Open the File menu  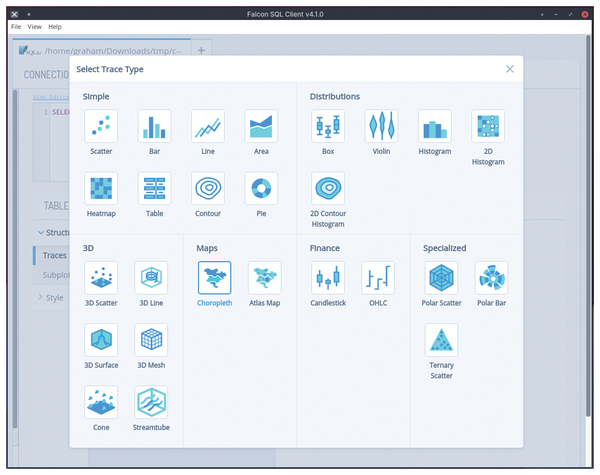point(16,27)
